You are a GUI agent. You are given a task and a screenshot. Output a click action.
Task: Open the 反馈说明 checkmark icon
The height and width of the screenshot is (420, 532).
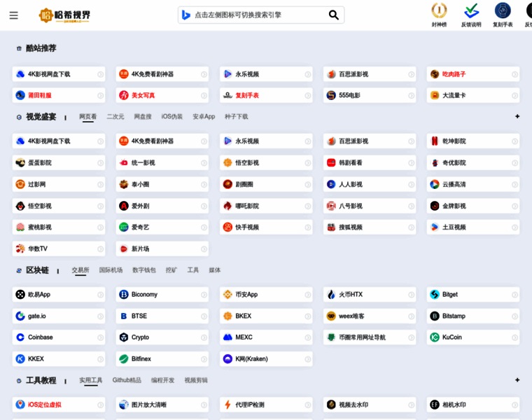471,10
